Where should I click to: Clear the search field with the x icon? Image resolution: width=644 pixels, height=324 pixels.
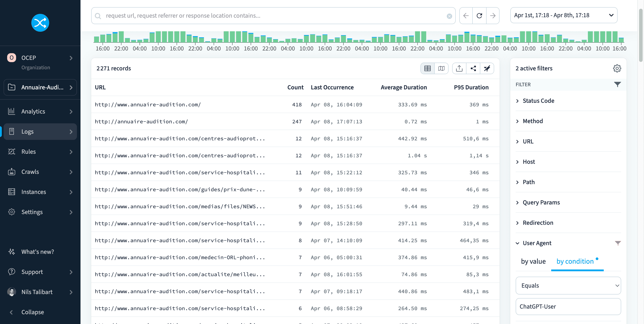[449, 16]
